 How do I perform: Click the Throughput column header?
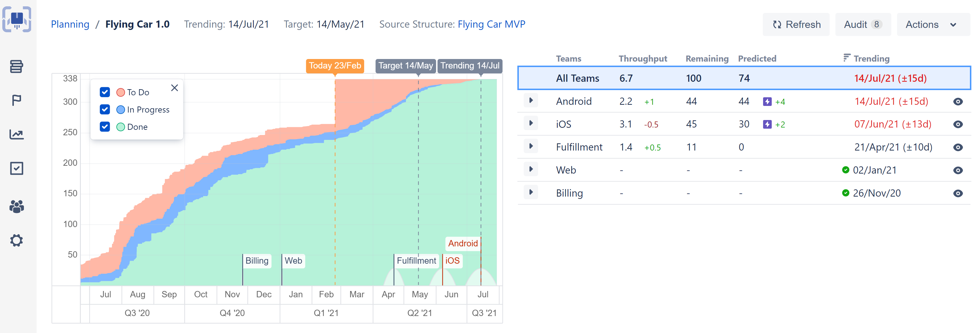pos(643,58)
